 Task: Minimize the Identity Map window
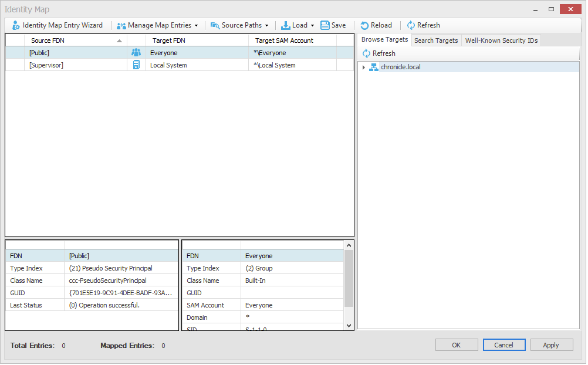tap(536, 9)
